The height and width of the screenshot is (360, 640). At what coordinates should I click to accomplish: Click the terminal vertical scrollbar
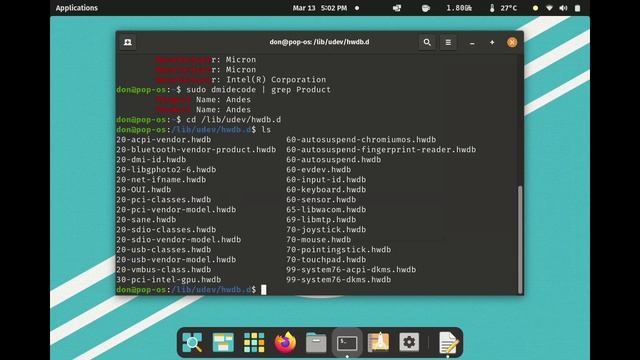(520, 239)
